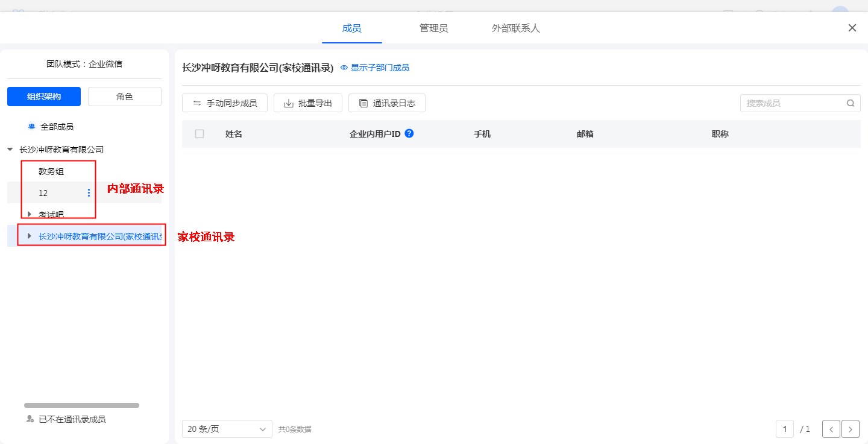This screenshot has height=444, width=868.
Task: Click the magnifier icon in member search
Action: pos(850,103)
